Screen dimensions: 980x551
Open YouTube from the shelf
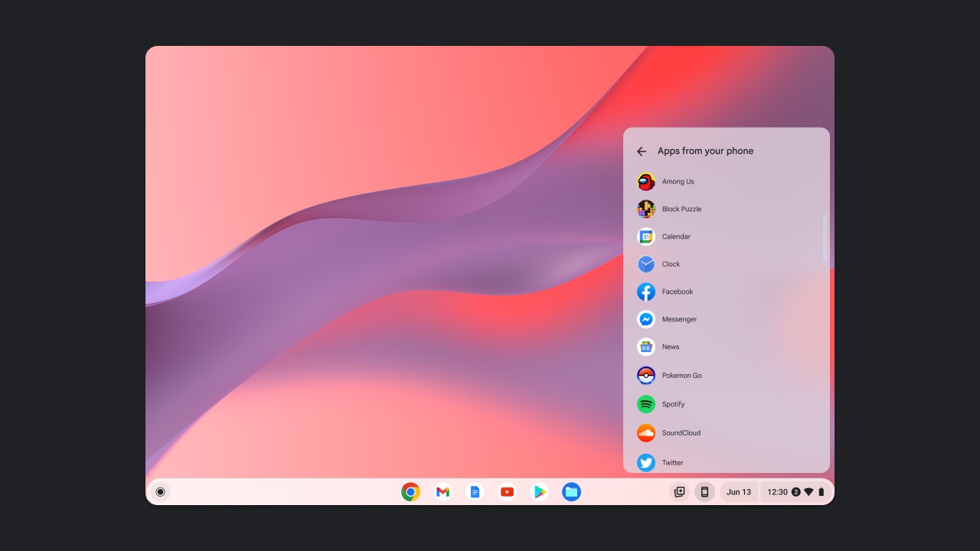(x=507, y=491)
